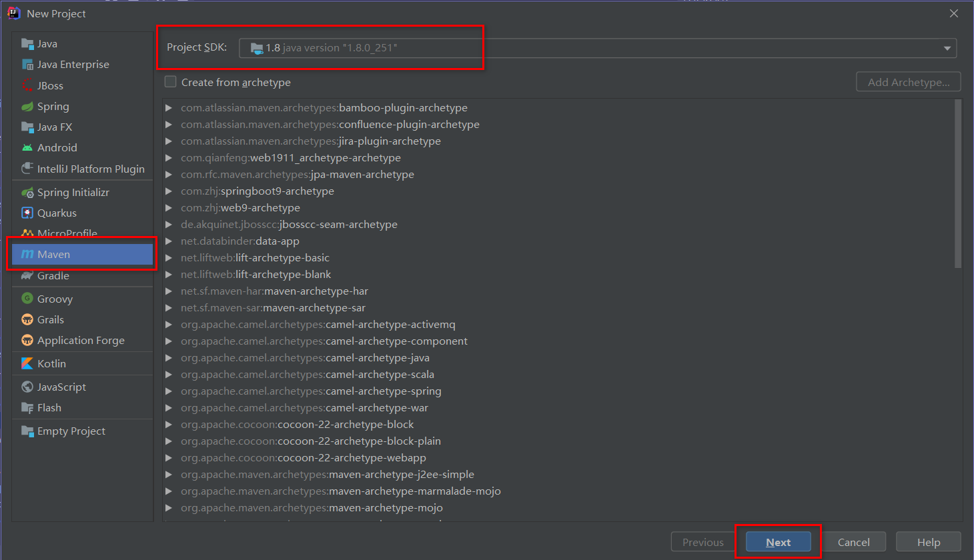Click the SDK folder icon in combo box
Screen dimensions: 974x560
point(257,48)
